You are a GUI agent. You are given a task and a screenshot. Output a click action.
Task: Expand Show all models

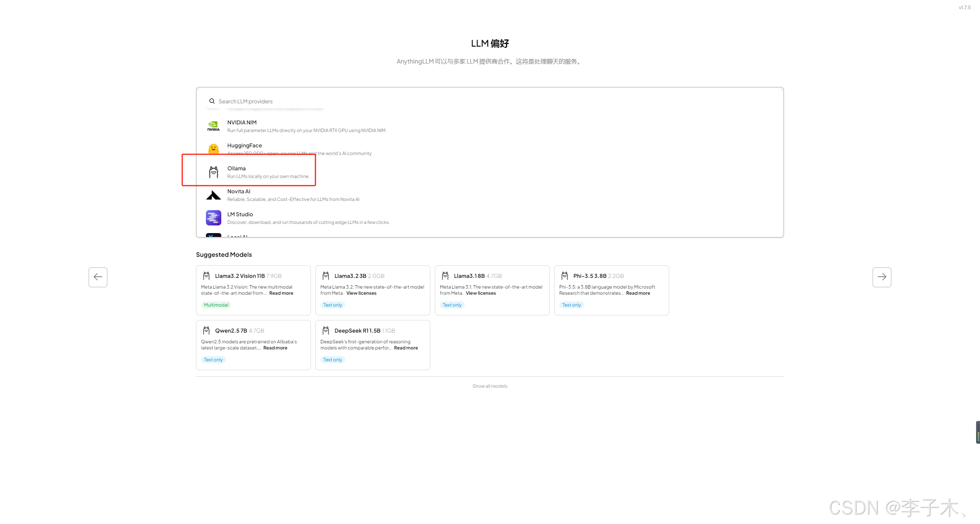tap(490, 386)
